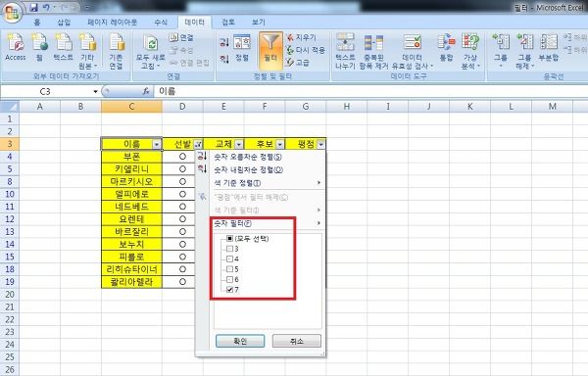The height and width of the screenshot is (376, 588).
Task: Open Advanced (고급) filter
Action: [x=298, y=63]
